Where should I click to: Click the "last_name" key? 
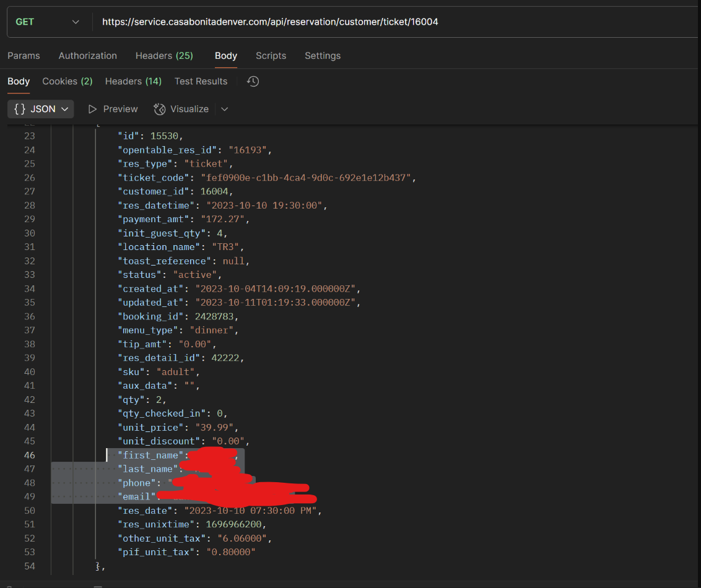(147, 469)
